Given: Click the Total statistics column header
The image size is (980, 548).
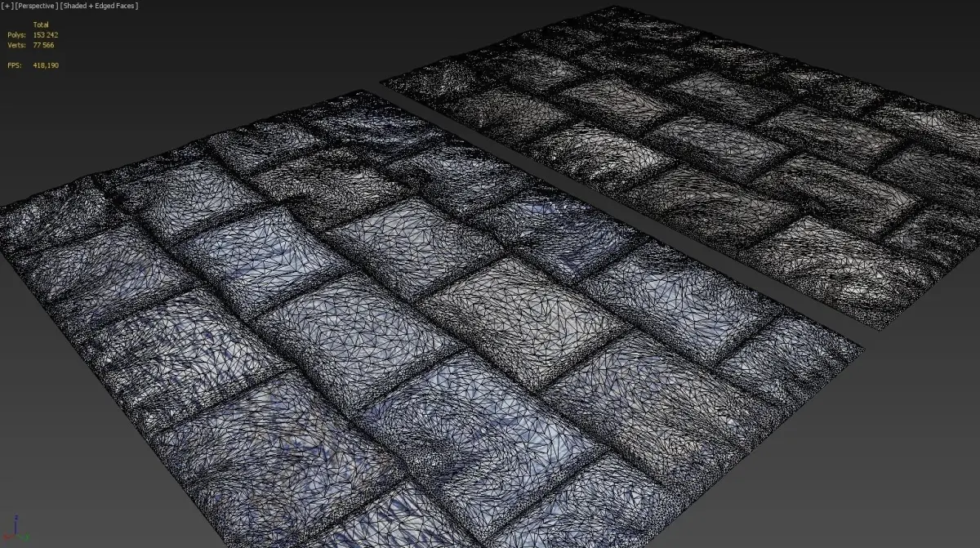Looking at the screenshot, I should [x=41, y=25].
